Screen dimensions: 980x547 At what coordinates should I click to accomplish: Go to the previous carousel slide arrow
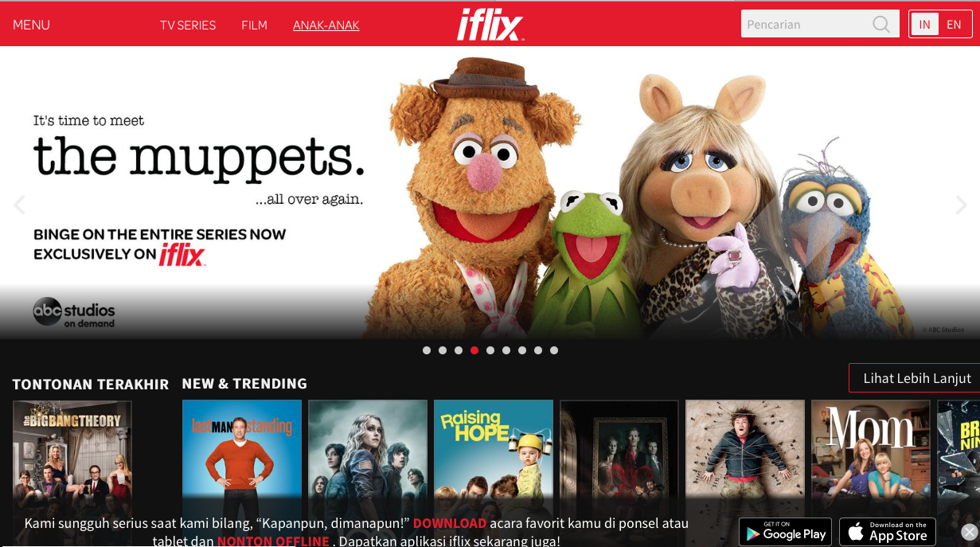tap(19, 205)
